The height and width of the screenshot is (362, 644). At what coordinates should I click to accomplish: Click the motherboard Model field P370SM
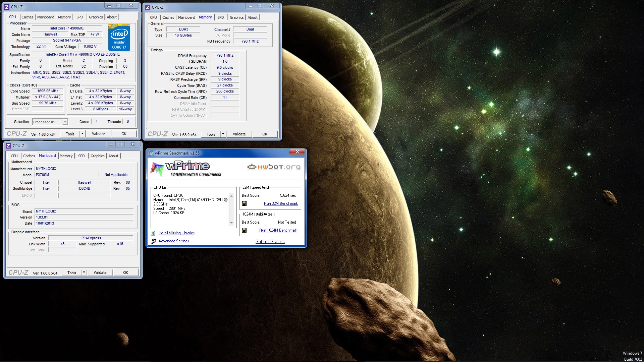point(66,175)
